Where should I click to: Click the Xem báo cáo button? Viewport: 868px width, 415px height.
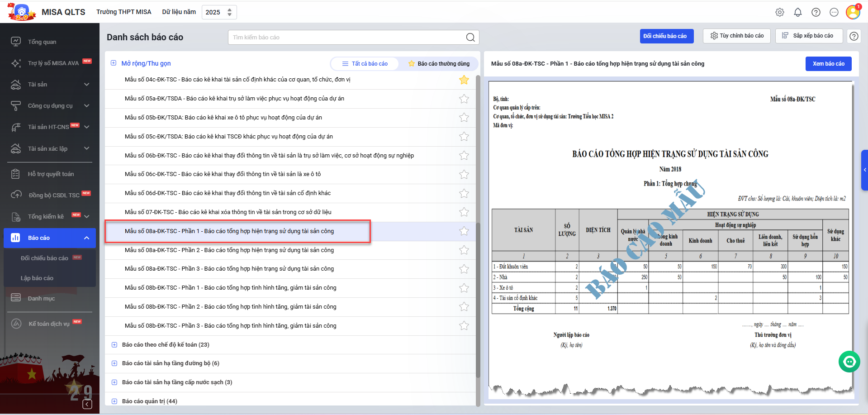point(828,64)
